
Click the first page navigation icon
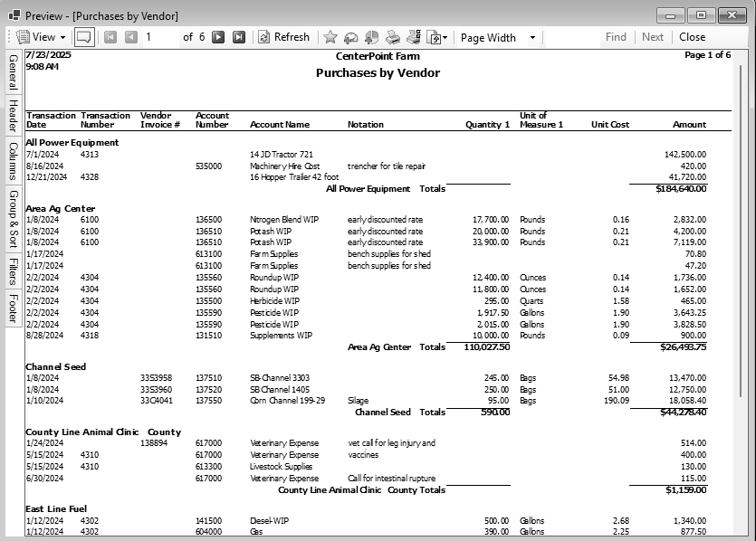[x=110, y=37]
